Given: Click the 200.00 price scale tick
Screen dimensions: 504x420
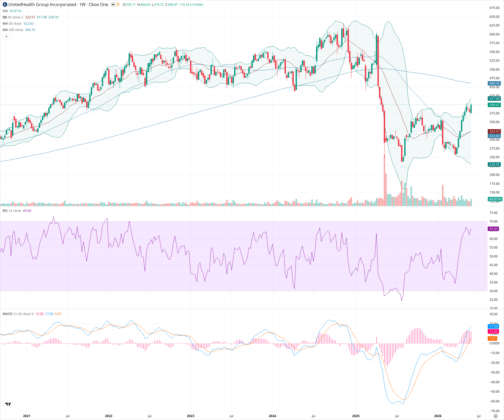Looking at the screenshot, I should click(x=494, y=175).
